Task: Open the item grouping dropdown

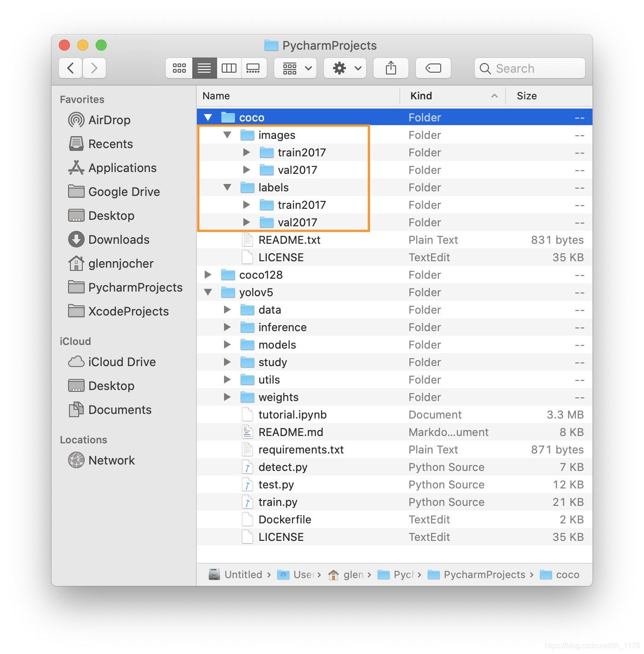Action: (295, 68)
